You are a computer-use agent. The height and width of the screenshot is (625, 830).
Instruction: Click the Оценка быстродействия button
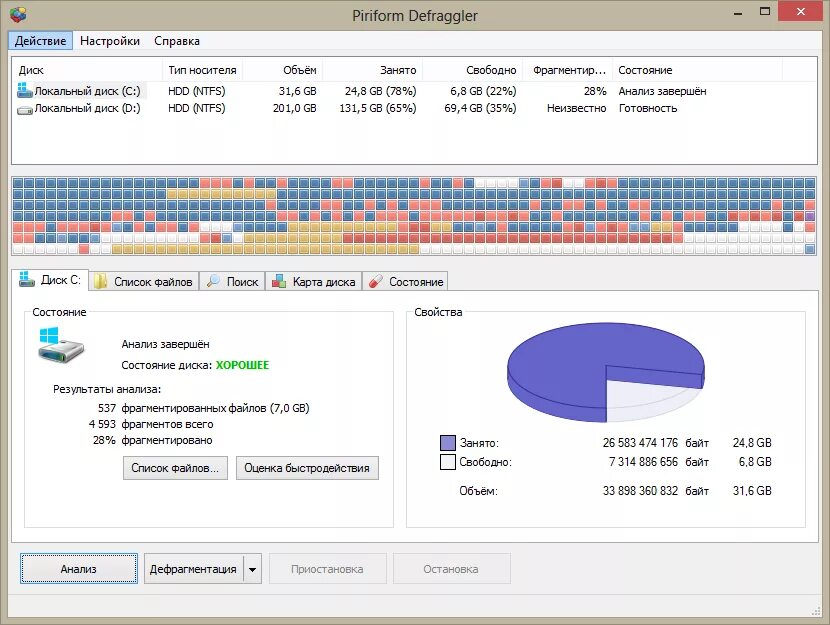307,468
